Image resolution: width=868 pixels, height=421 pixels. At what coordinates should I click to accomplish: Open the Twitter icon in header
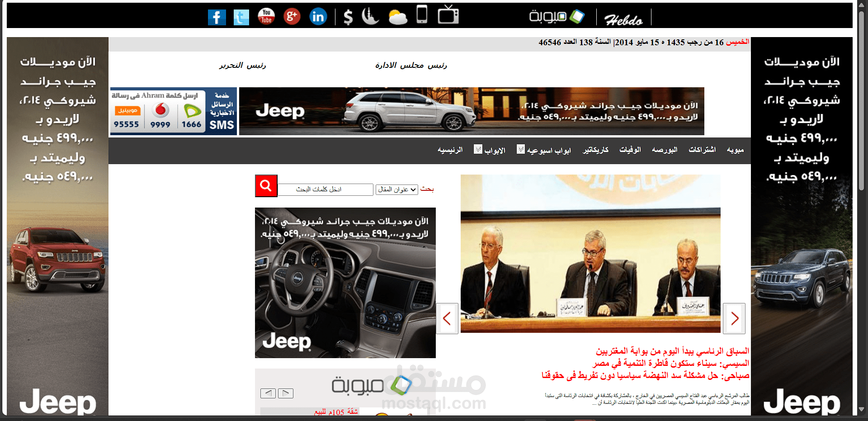click(241, 17)
